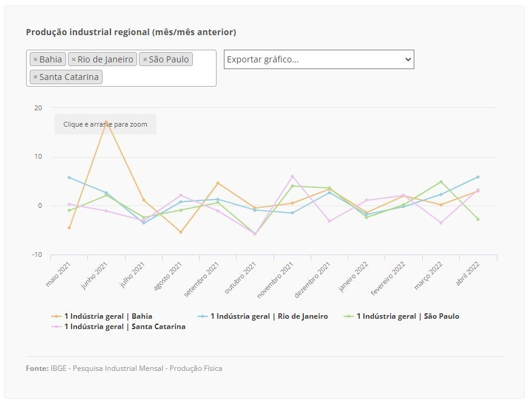Remove São Paulo tag using x icon

(145, 59)
